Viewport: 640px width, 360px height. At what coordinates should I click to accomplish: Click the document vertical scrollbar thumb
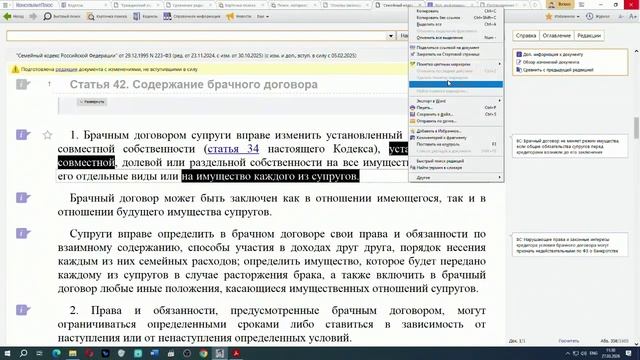pyautogui.click(x=636, y=128)
